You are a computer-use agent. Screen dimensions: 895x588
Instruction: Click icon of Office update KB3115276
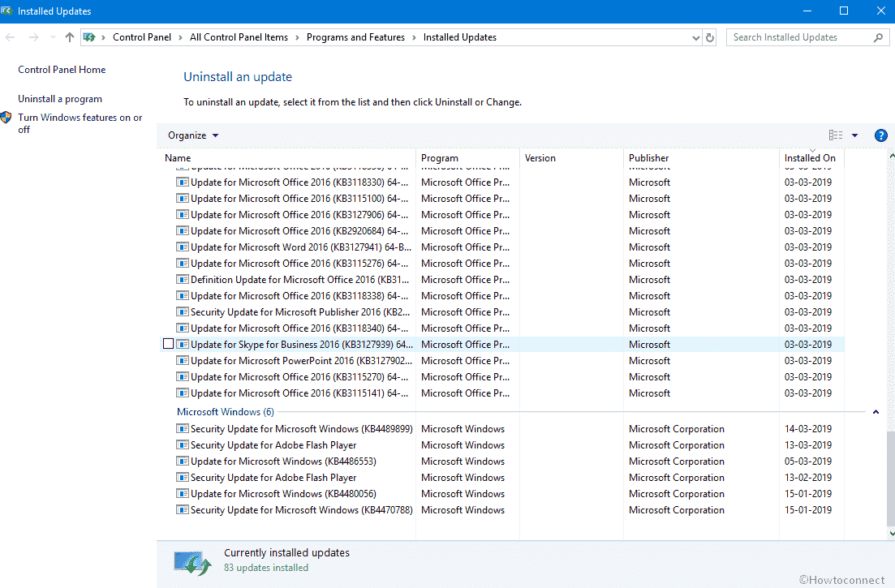coord(183,264)
